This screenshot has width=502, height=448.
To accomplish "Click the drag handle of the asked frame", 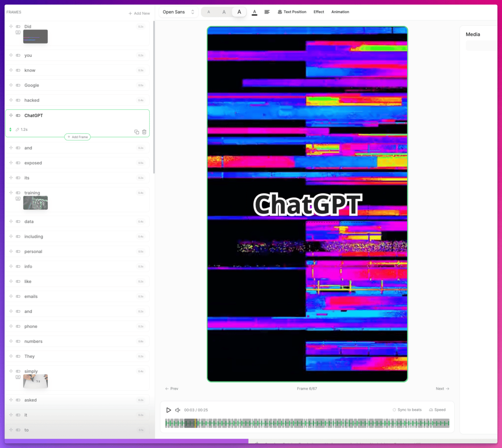I will coord(11,400).
